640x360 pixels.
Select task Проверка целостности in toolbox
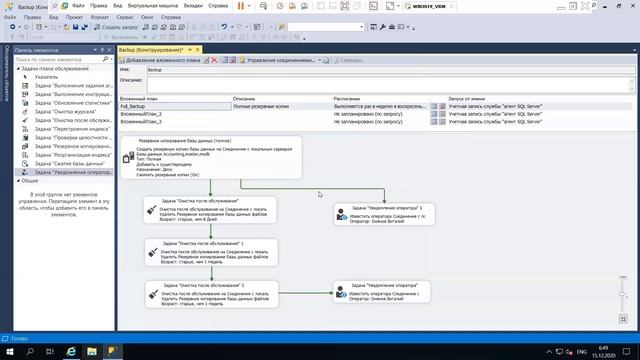[x=64, y=138]
